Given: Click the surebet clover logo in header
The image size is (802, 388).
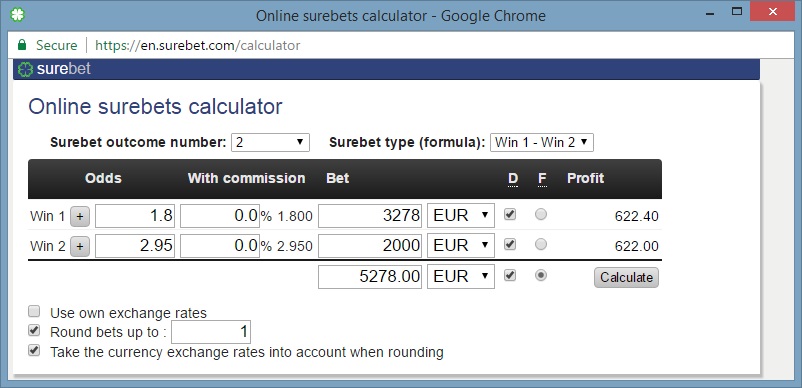Looking at the screenshot, I should point(25,69).
